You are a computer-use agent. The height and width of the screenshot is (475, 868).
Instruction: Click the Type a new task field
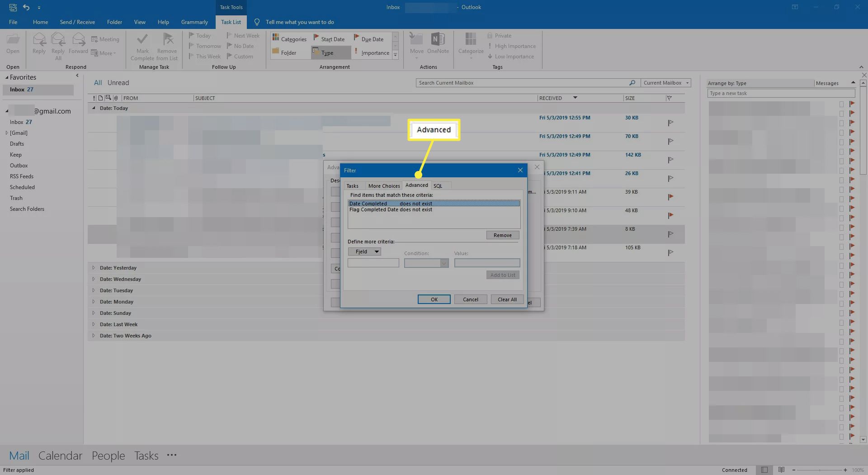pos(781,93)
